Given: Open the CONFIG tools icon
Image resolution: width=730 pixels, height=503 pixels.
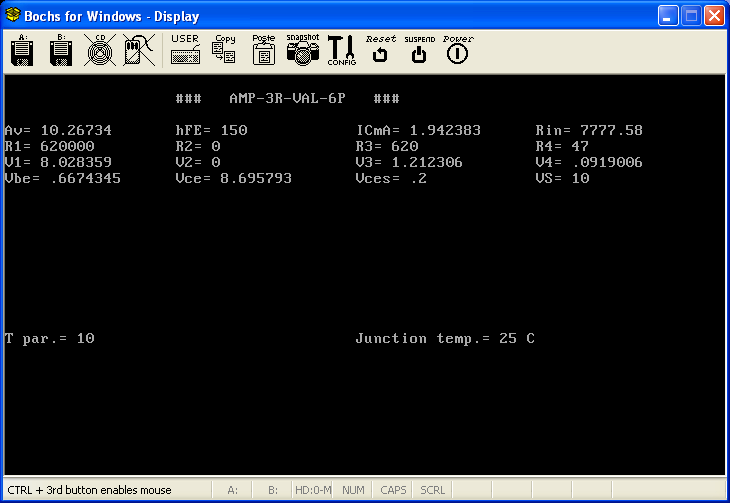Looking at the screenshot, I should 342,50.
